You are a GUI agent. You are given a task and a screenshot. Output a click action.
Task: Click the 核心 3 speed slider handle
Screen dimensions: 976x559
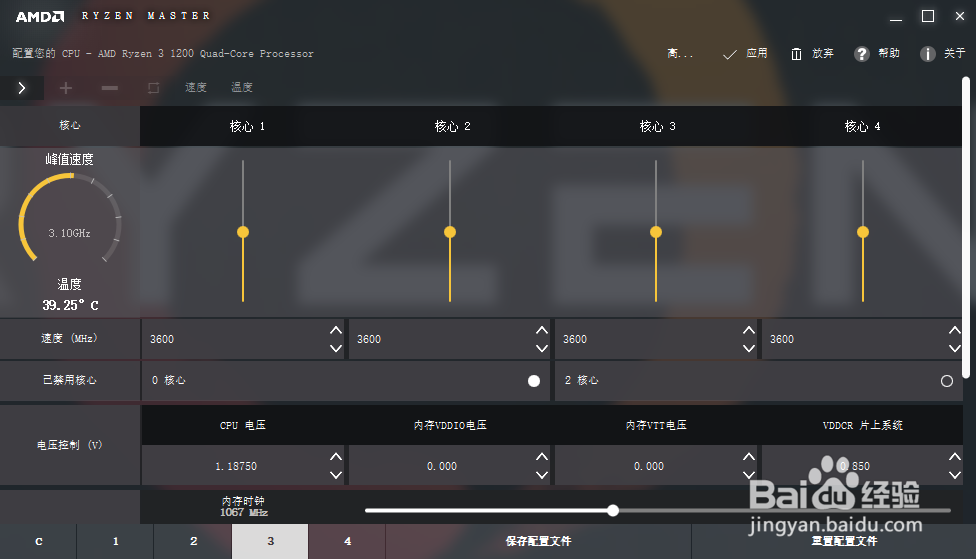tap(656, 232)
